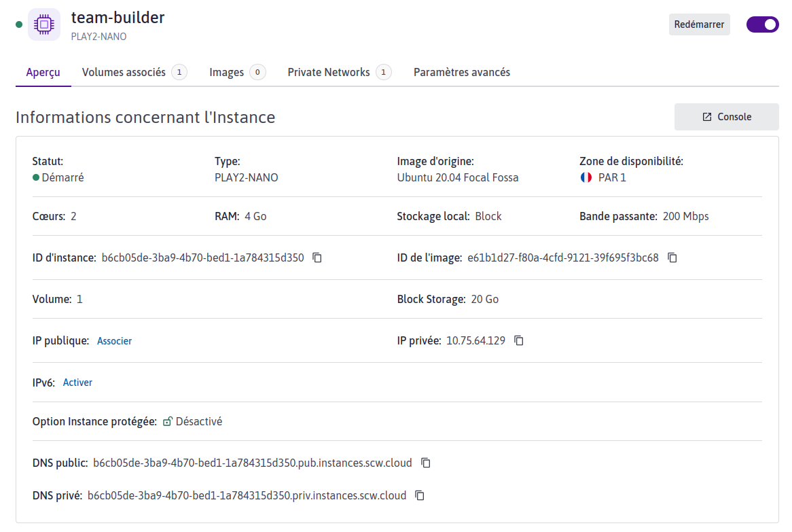Screen dimensions: 792x532
Task: Click Associer link for public IP
Action: click(x=114, y=341)
